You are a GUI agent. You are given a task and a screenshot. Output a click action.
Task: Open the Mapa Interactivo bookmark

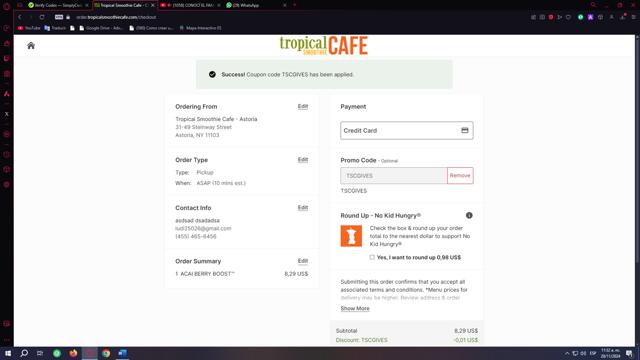[200, 28]
